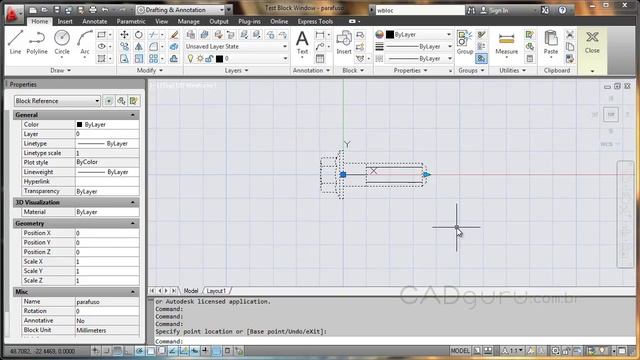Open the Drafting & Annotation workspace dropdown

coord(180,9)
